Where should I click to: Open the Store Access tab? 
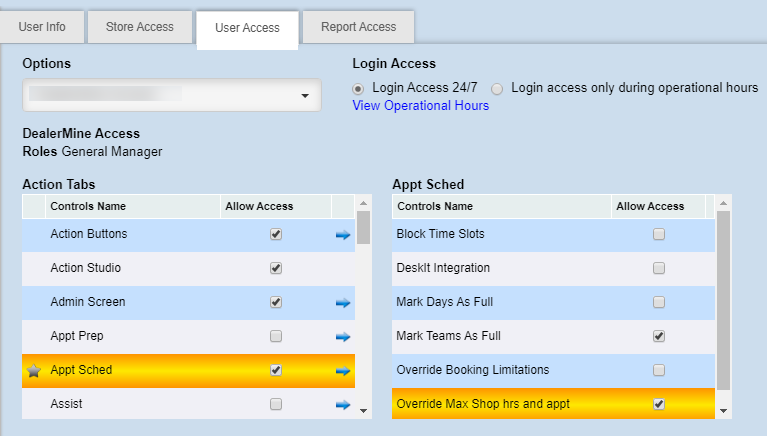pos(139,27)
